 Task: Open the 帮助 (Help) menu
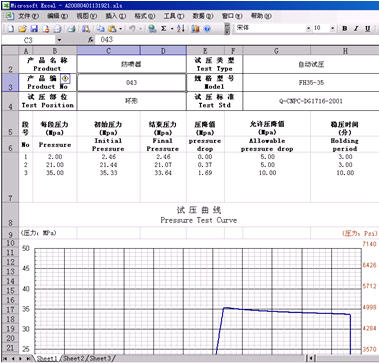tap(261, 16)
